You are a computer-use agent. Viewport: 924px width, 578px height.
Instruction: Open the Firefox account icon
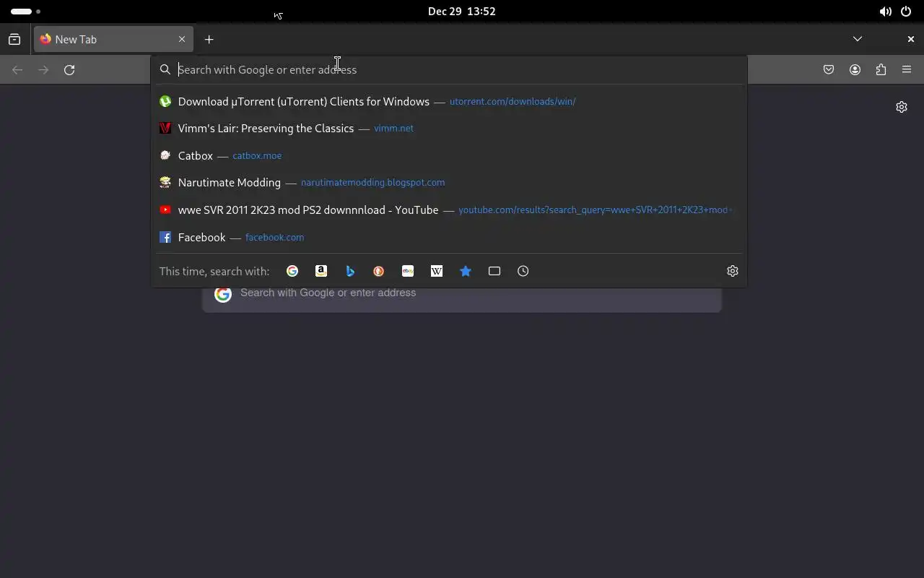pos(855,70)
